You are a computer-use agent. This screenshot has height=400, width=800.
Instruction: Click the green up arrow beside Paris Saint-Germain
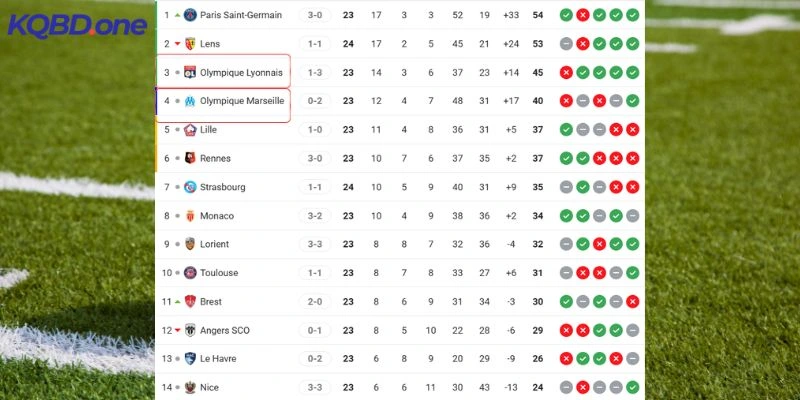point(178,15)
